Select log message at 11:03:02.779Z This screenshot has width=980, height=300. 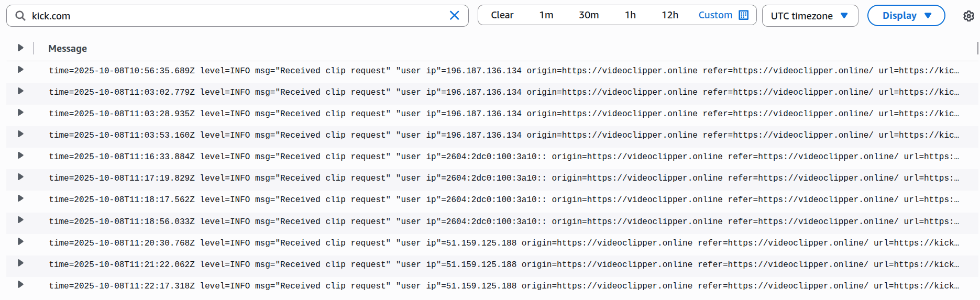click(x=504, y=92)
